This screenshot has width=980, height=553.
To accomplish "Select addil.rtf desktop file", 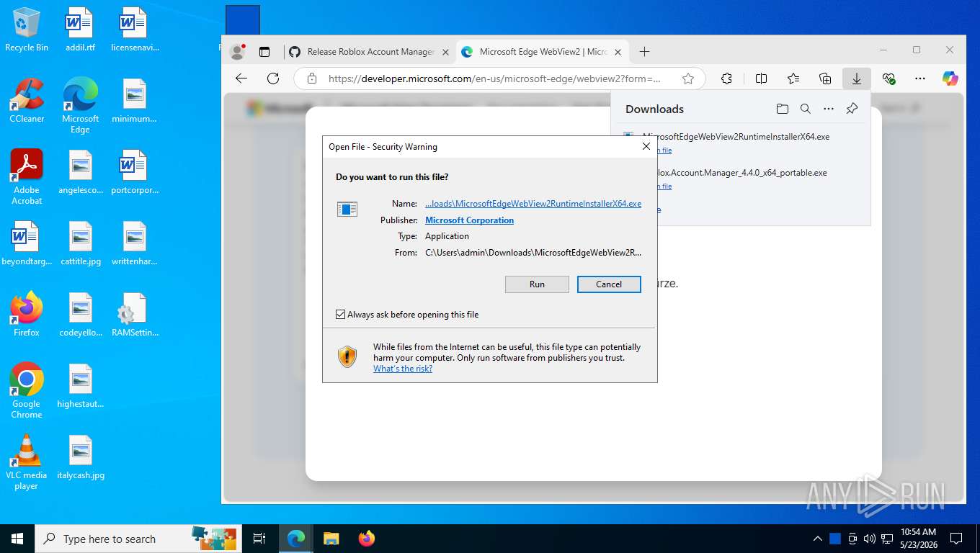I will [x=81, y=30].
